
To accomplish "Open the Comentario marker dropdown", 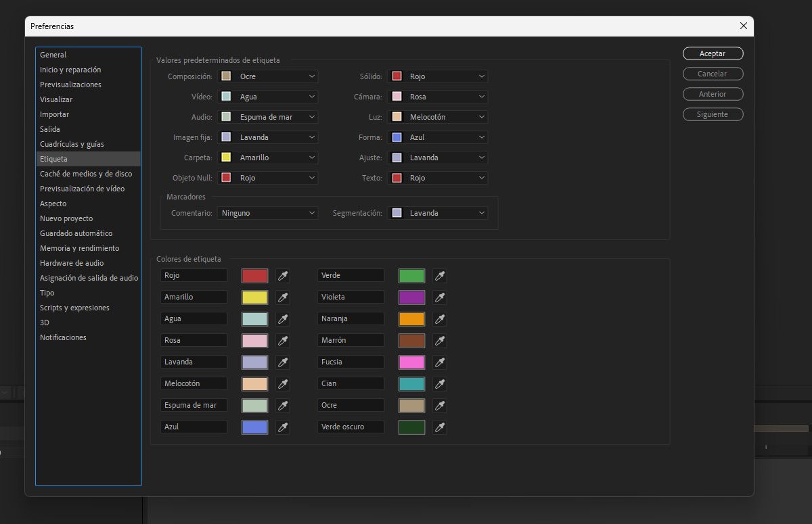I will 268,213.
